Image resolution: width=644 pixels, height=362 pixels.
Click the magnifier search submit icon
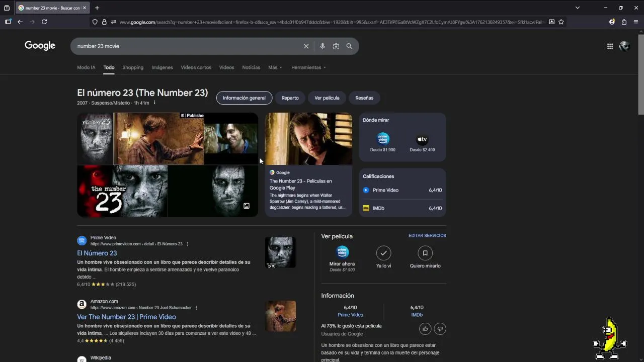349,46
